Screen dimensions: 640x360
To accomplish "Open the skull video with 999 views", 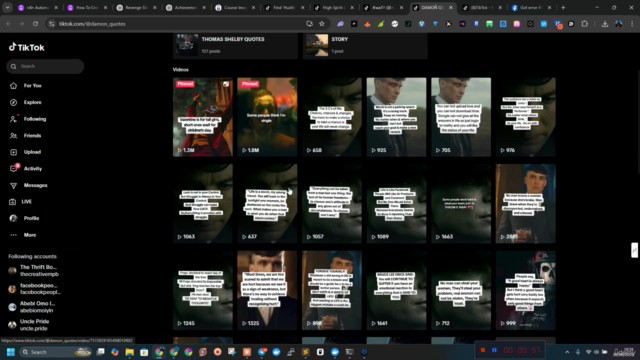I will tap(526, 290).
